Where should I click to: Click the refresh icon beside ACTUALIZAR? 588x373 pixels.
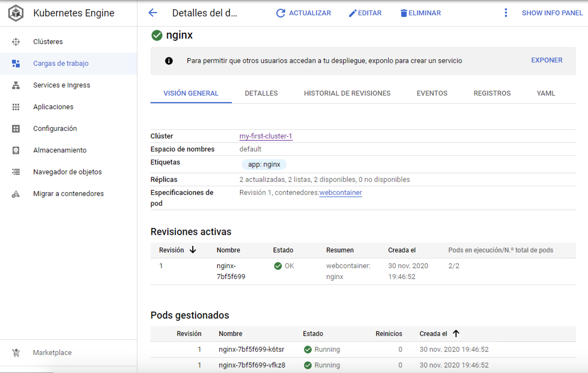pyautogui.click(x=281, y=13)
